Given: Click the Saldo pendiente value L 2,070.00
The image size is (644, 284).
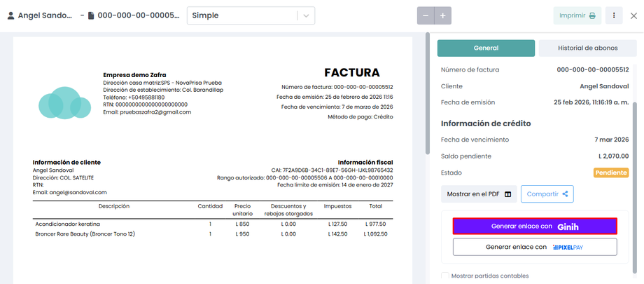Looking at the screenshot, I should (x=613, y=156).
